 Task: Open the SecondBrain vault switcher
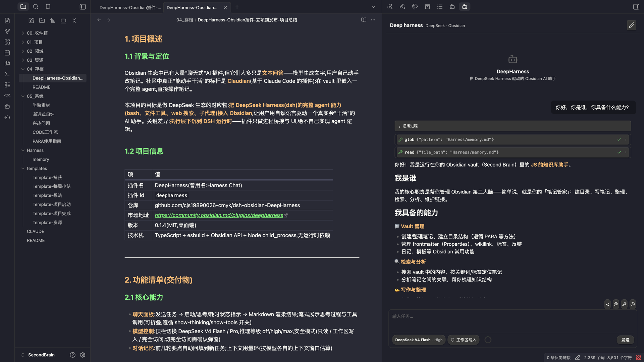click(41, 355)
